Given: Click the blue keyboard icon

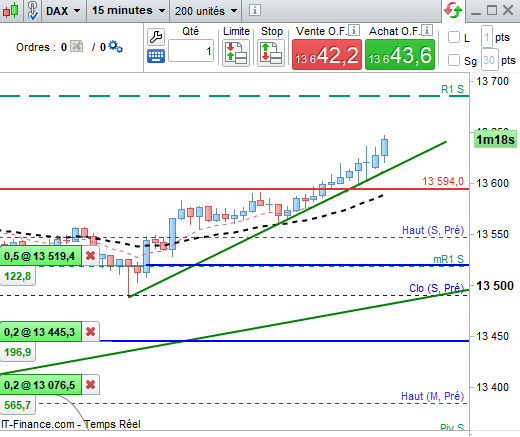Looking at the screenshot, I should click(156, 56).
